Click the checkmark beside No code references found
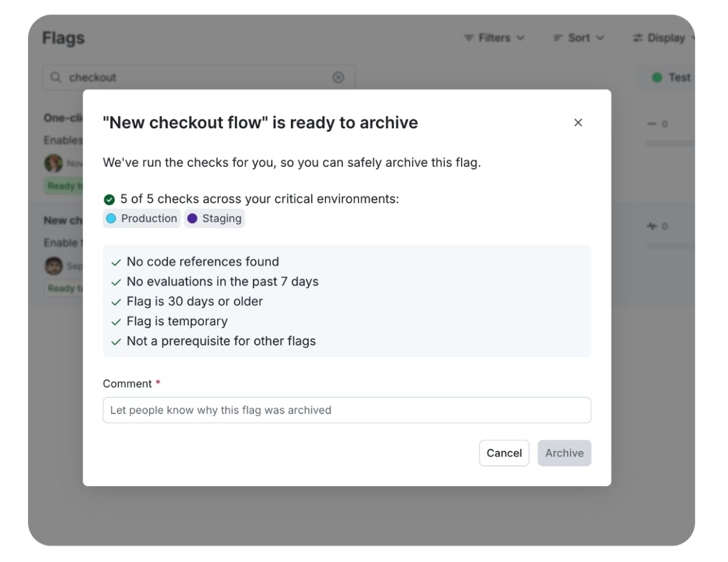Screen dimensions: 728x562 tap(116, 263)
